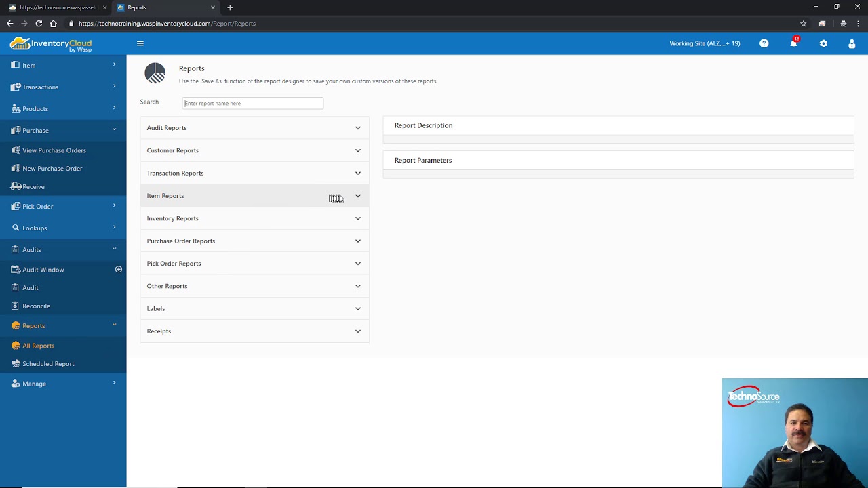Expand the Customer Reports section chevron

tap(358, 150)
